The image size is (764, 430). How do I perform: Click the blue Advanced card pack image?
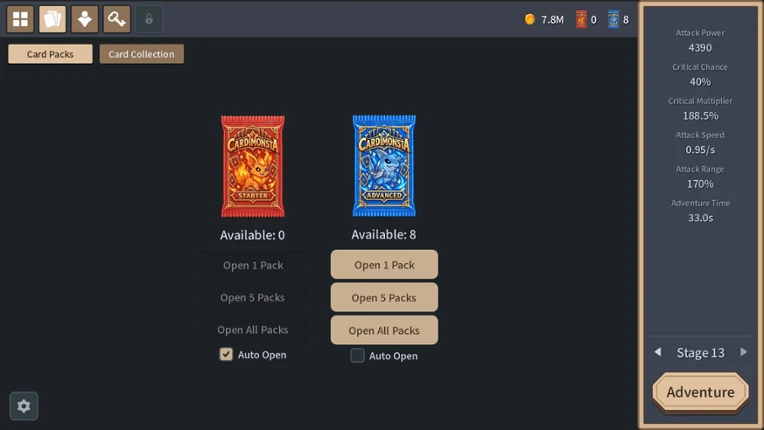pyautogui.click(x=384, y=166)
